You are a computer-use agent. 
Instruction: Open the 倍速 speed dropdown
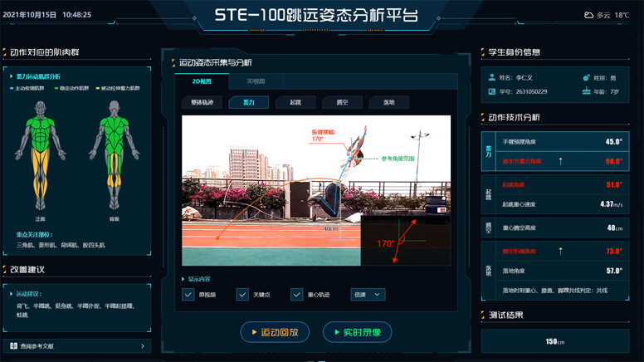367,295
